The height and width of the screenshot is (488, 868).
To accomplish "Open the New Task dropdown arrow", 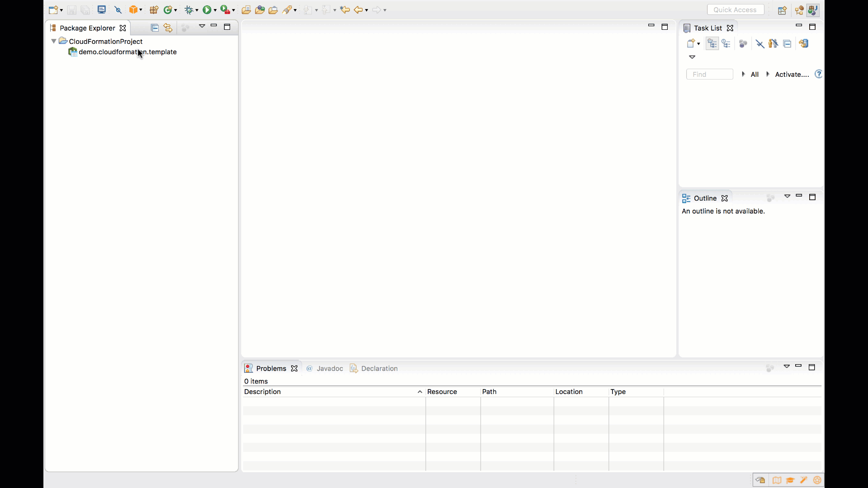I will tap(699, 44).
